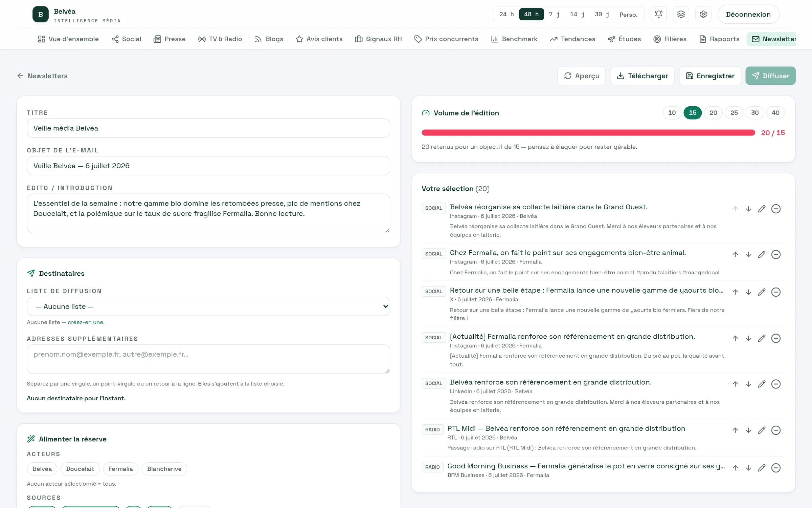Open the notifications bell icon

pyautogui.click(x=658, y=14)
